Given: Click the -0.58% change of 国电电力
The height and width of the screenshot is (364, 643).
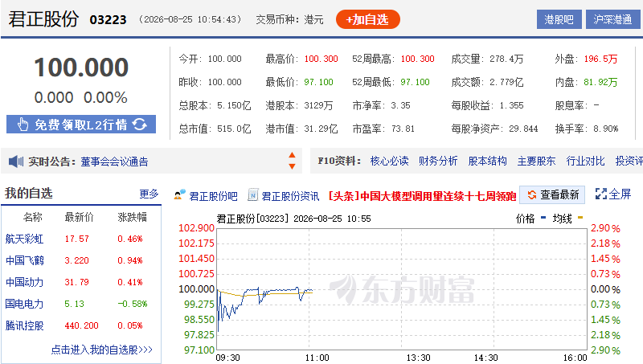Looking at the screenshot, I should point(133,304).
